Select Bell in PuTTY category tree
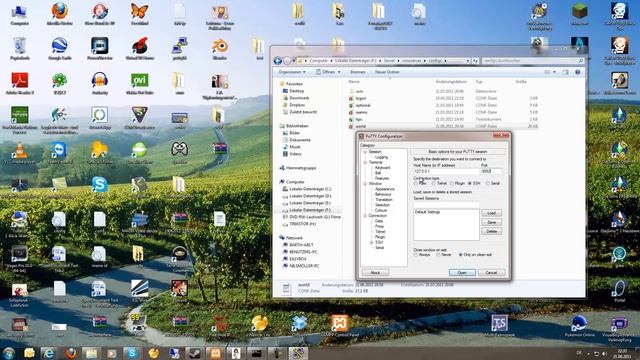This screenshot has width=640, height=360. pyautogui.click(x=378, y=173)
